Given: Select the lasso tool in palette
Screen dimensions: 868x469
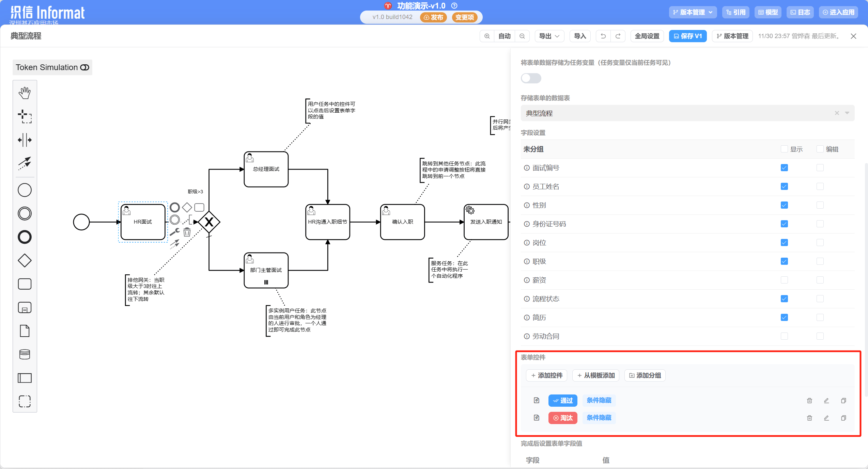Looking at the screenshot, I should pyautogui.click(x=25, y=116).
